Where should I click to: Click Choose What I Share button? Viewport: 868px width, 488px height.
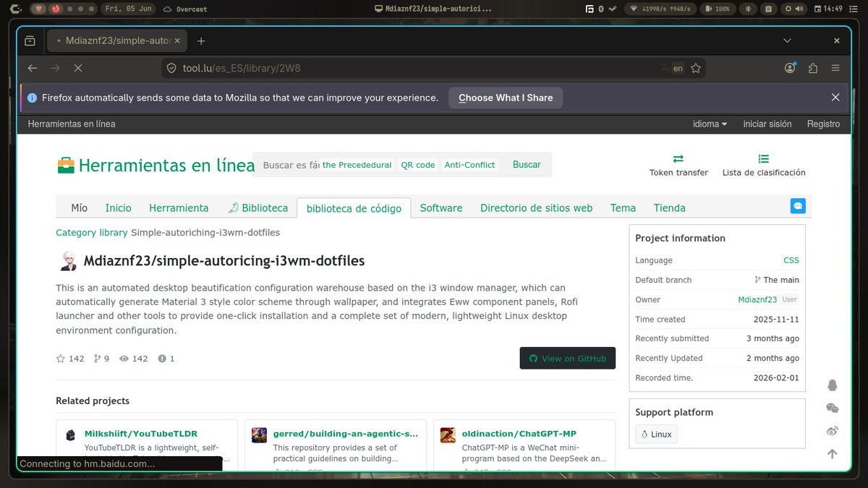[506, 98]
